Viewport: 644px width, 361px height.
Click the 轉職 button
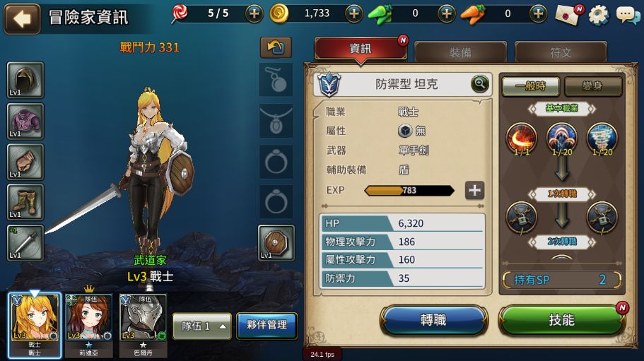click(433, 319)
